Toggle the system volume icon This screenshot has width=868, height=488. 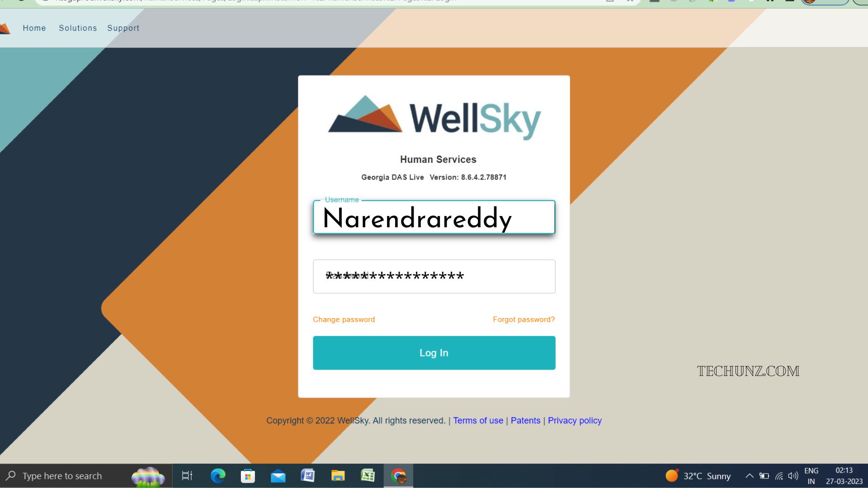pyautogui.click(x=793, y=475)
